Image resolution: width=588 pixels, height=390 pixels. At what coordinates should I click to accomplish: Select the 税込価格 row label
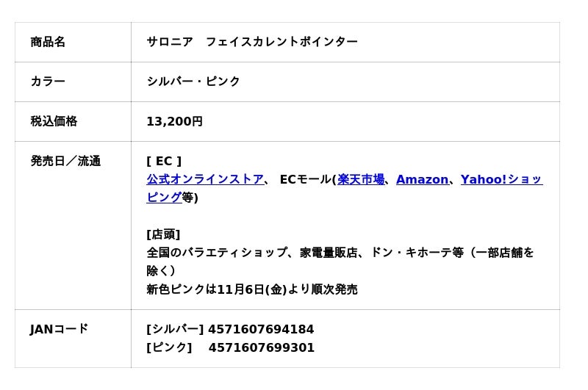[54, 121]
